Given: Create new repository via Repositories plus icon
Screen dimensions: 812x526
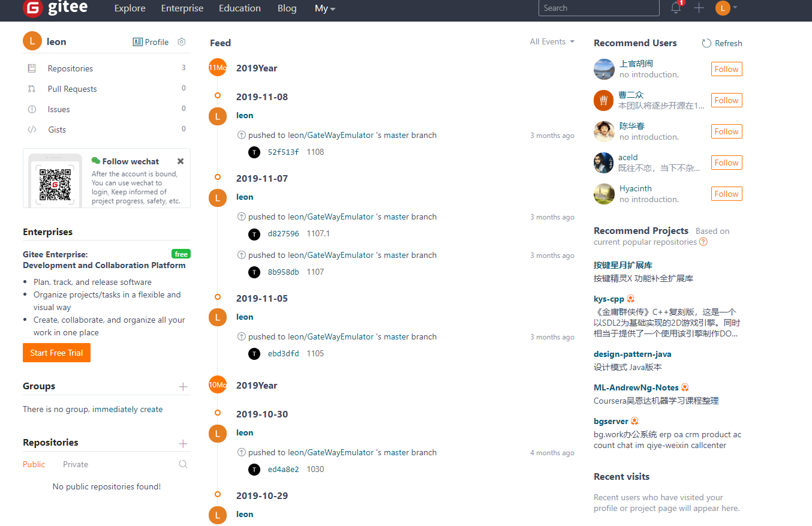Looking at the screenshot, I should 183,444.
